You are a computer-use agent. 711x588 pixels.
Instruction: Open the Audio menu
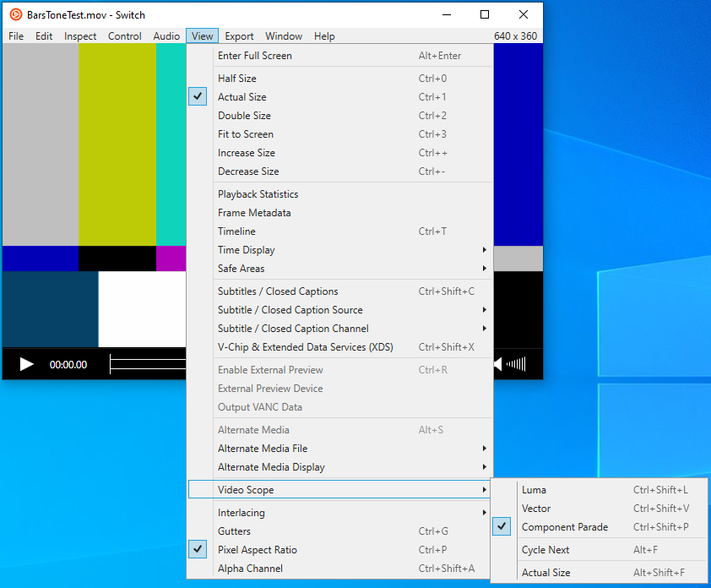tap(166, 36)
